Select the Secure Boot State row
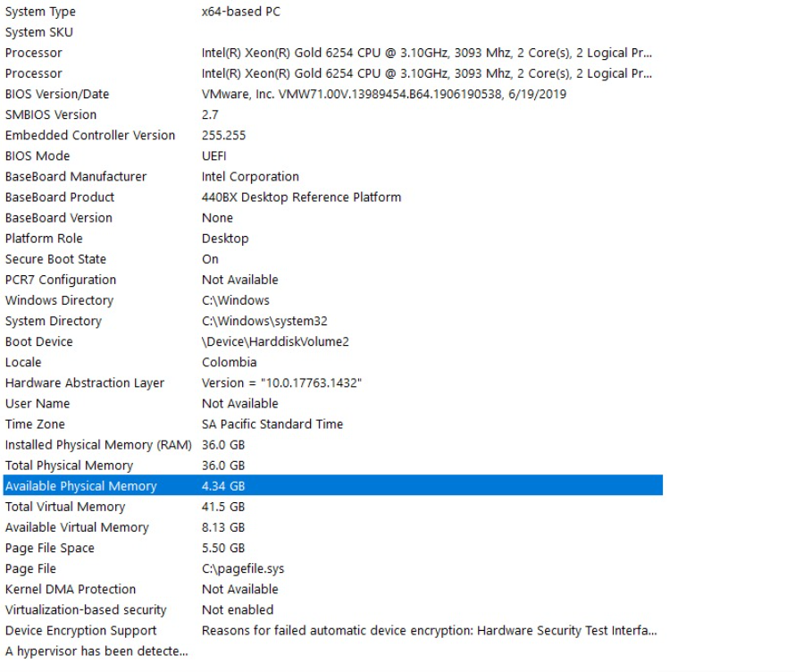The height and width of the screenshot is (672, 795). 55,259
